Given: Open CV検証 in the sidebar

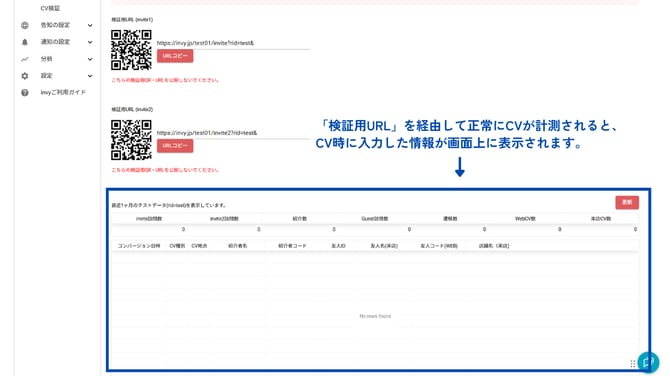Looking at the screenshot, I should pos(50,8).
